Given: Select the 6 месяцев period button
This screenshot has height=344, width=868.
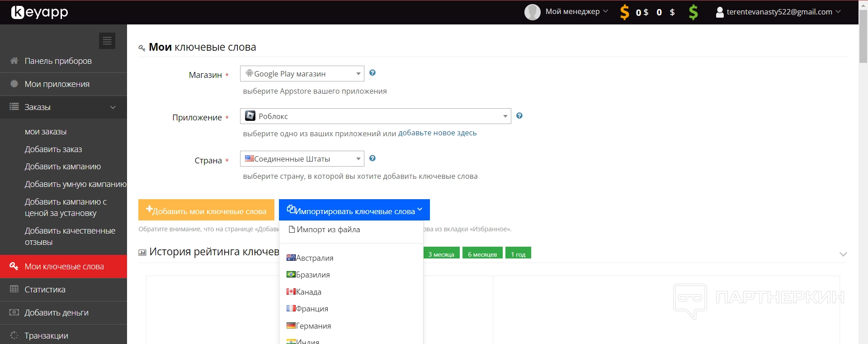Looking at the screenshot, I should coord(482,254).
